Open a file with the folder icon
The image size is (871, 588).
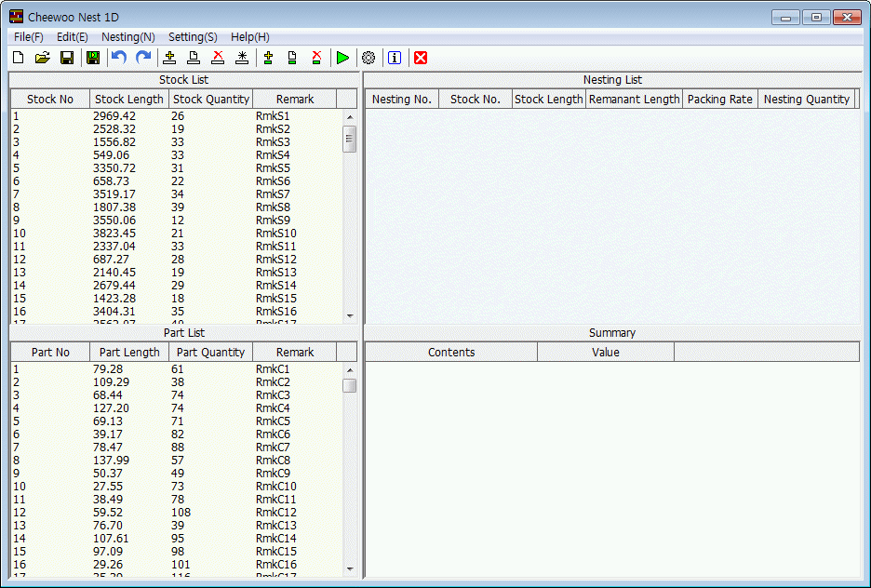(42, 58)
